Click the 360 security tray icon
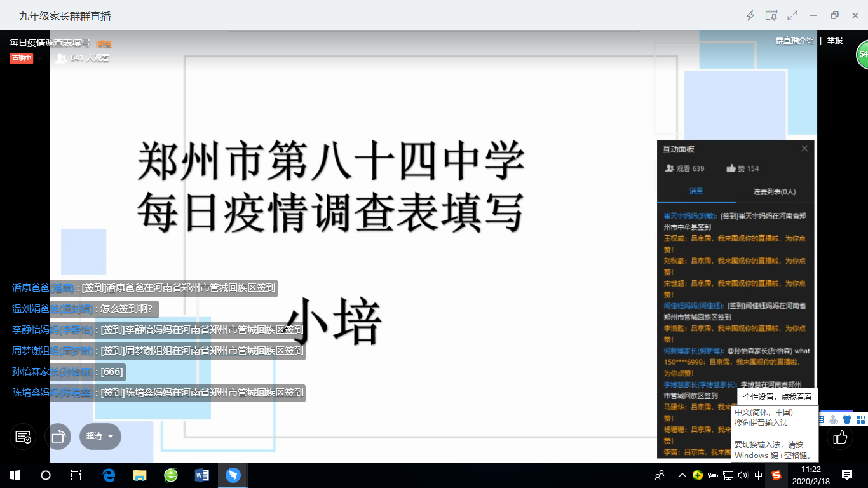 [698, 475]
